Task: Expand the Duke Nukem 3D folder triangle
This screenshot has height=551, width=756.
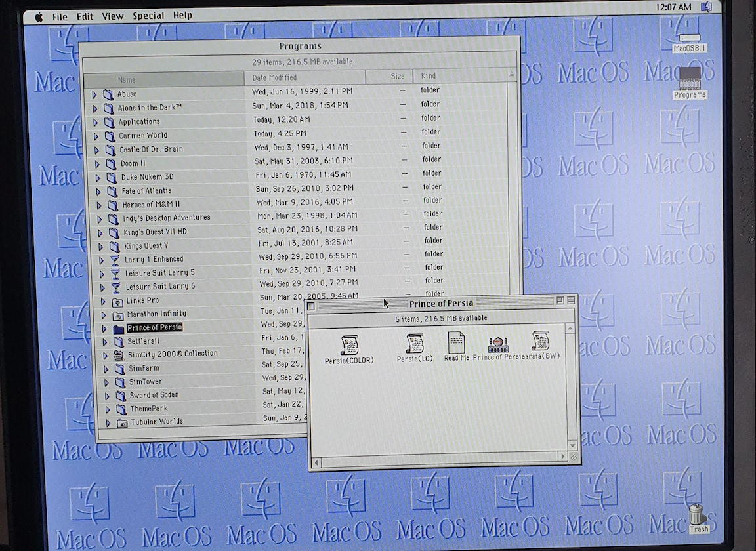Action: 97,177
